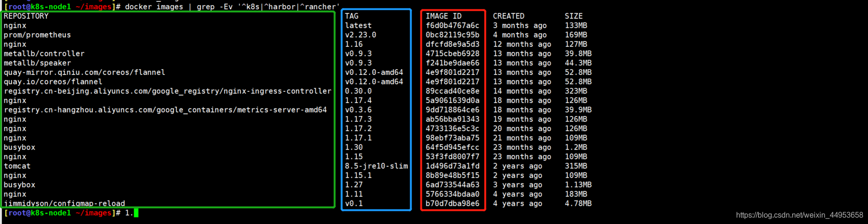Image resolution: width=868 pixels, height=224 pixels.
Task: Click the docker images grep command text
Action: click(x=232, y=7)
